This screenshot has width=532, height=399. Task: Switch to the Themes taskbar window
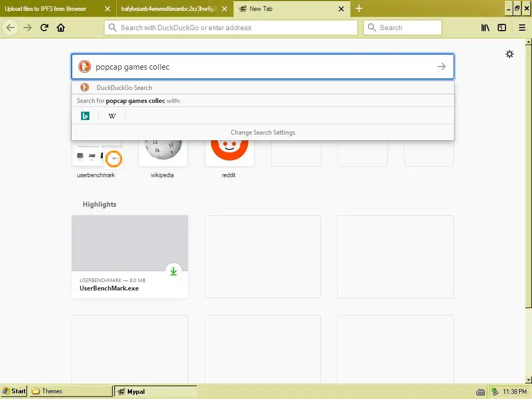point(71,391)
